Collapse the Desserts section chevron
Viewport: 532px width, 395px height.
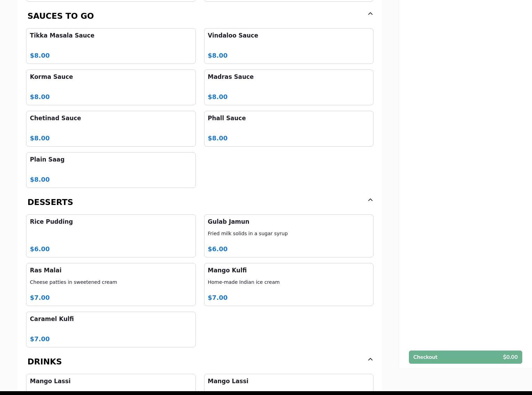(370, 200)
